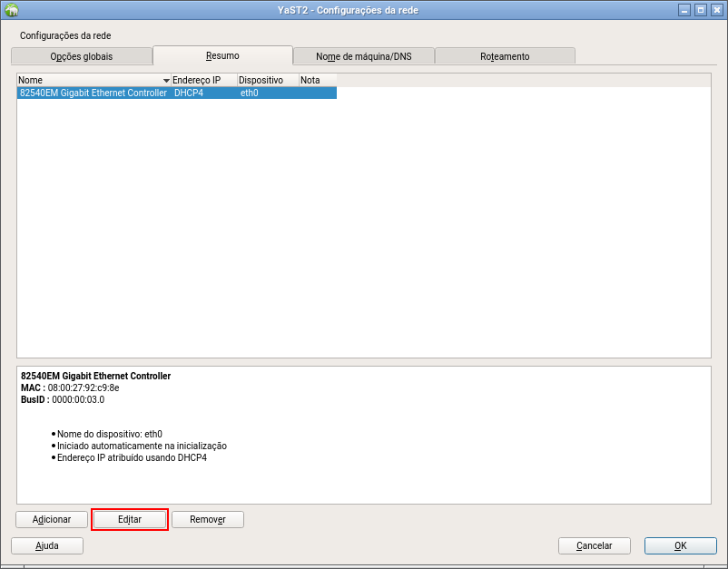Sort by the Endereço IP column header
The image size is (728, 569).
(x=203, y=80)
